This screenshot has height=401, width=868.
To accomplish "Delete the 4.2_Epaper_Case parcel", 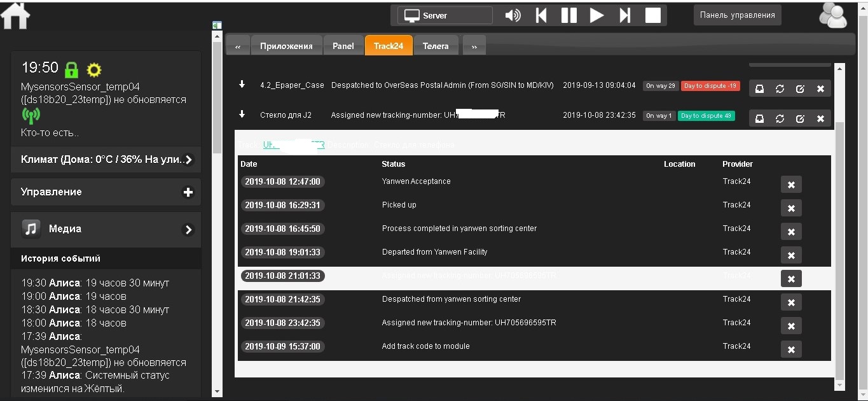I will (x=820, y=88).
